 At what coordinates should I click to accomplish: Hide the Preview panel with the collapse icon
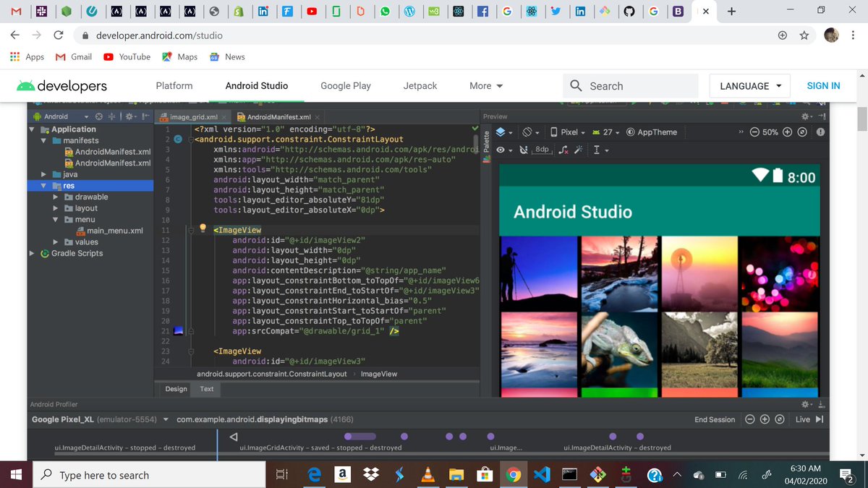(x=822, y=116)
